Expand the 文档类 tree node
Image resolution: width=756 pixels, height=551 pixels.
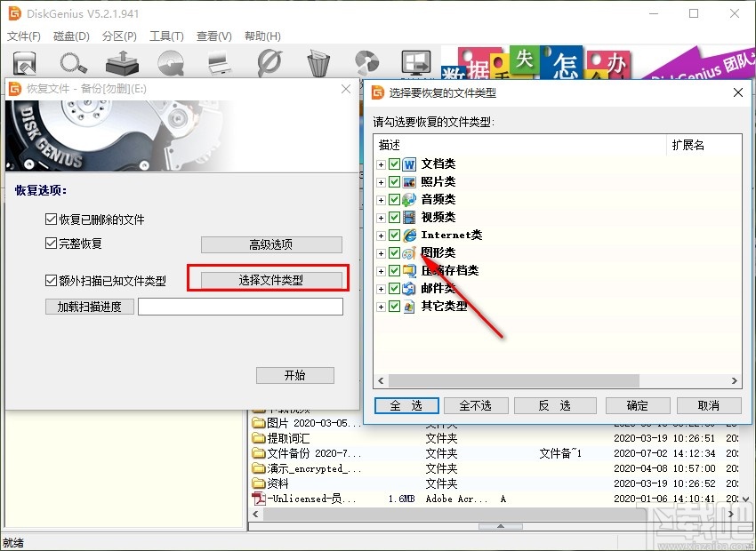coord(381,164)
